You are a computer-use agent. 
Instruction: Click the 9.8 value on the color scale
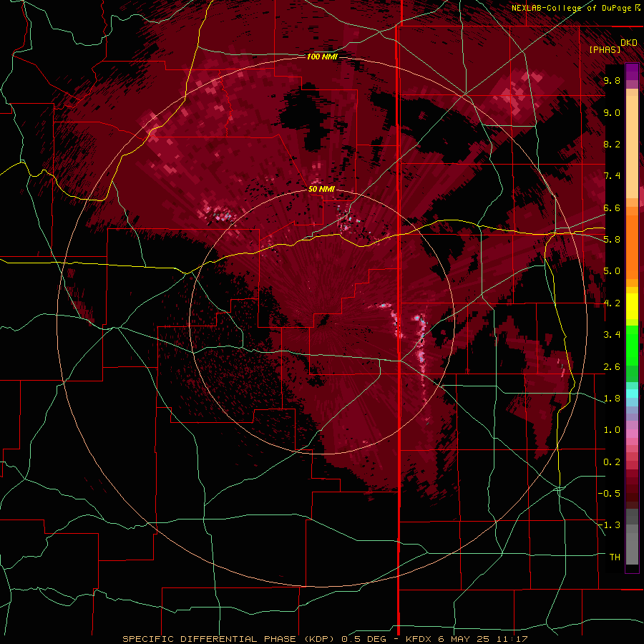pos(612,81)
